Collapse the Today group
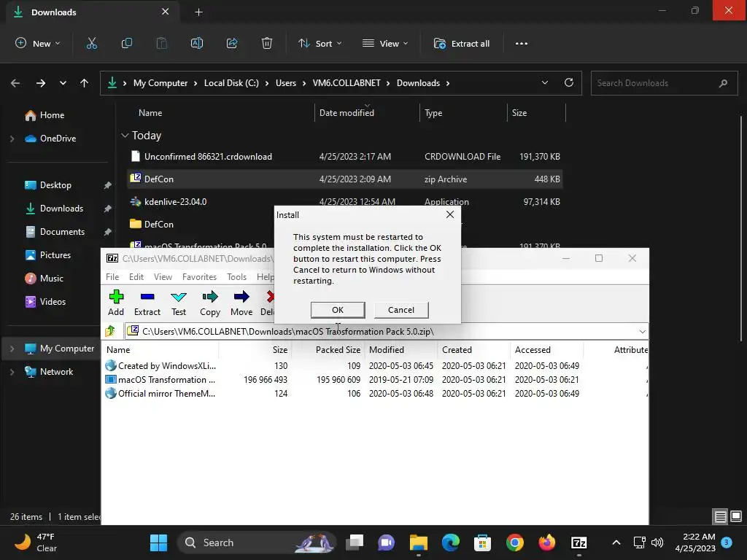Screen dimensions: 747x560 coord(125,136)
